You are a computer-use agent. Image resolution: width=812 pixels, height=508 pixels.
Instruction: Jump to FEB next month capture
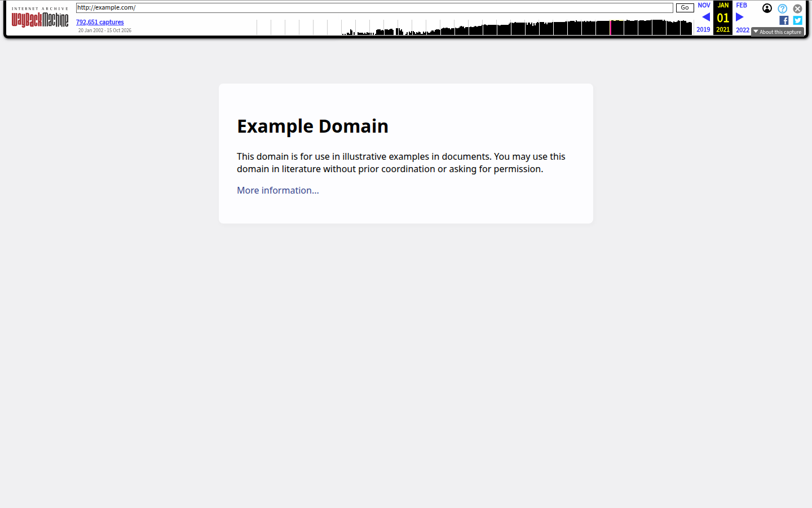[742, 5]
